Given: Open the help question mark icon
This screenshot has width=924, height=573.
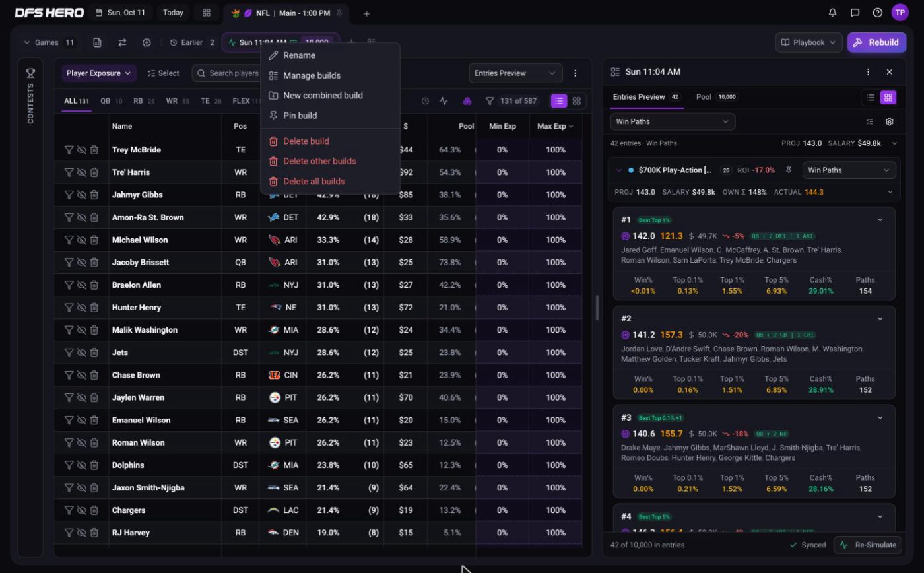Looking at the screenshot, I should point(877,13).
